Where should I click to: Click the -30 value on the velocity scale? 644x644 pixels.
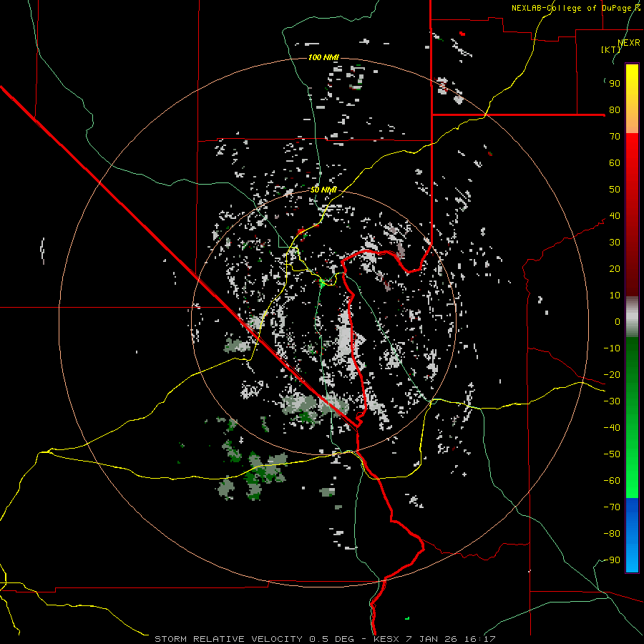[612, 401]
